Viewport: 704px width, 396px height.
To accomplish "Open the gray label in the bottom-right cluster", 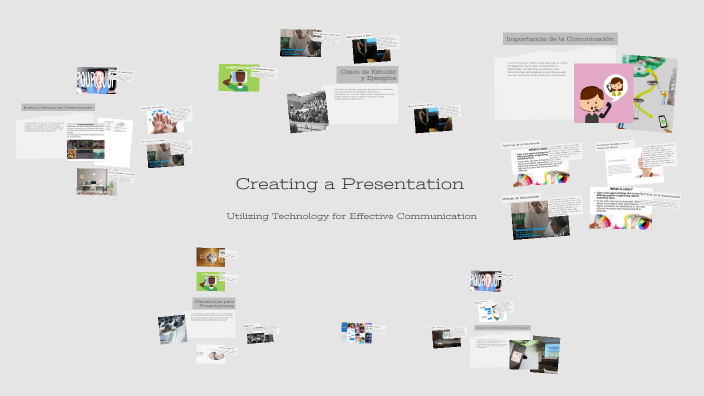I will 502,328.
